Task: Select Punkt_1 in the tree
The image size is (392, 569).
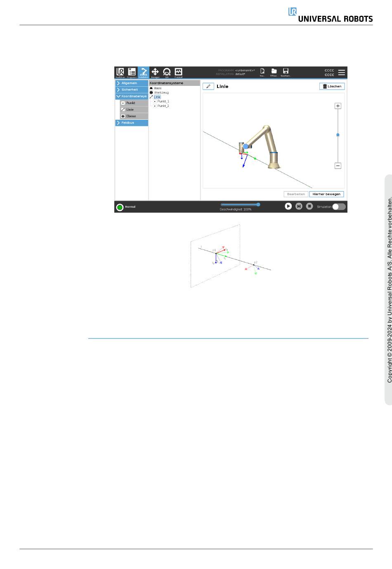Action: pyautogui.click(x=162, y=101)
